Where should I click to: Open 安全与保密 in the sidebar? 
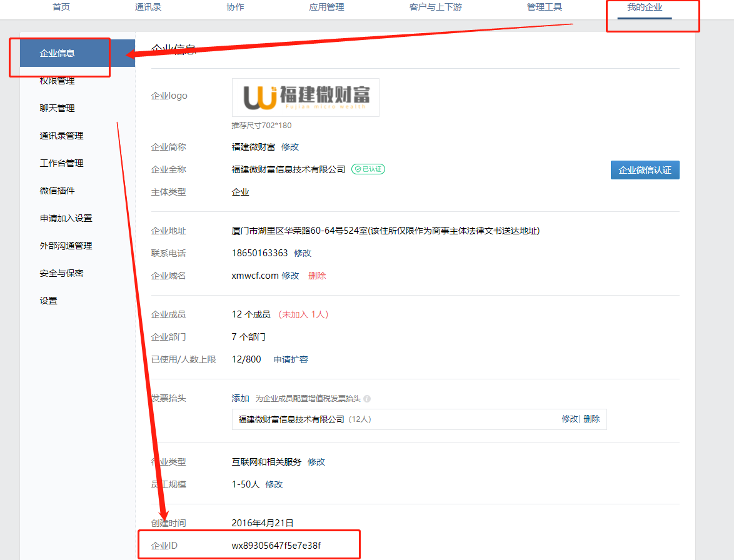[61, 273]
